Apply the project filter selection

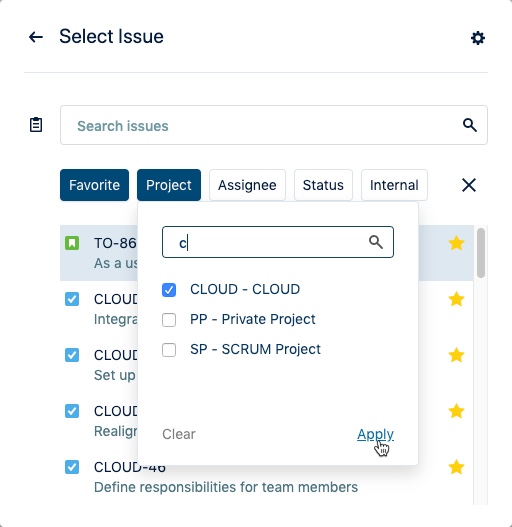point(375,434)
